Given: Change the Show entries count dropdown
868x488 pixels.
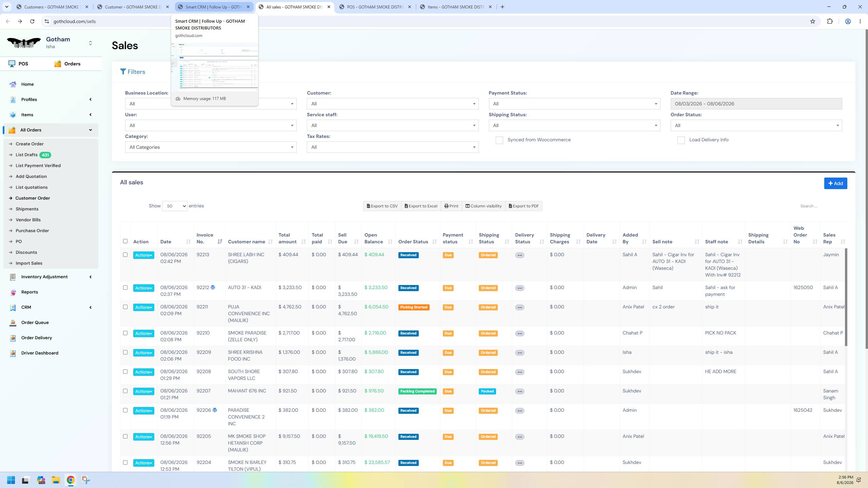Looking at the screenshot, I should [x=175, y=206].
